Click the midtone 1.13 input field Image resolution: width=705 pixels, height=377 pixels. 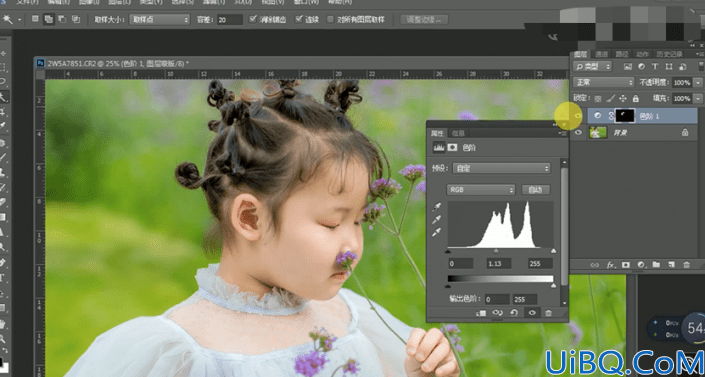pos(499,264)
